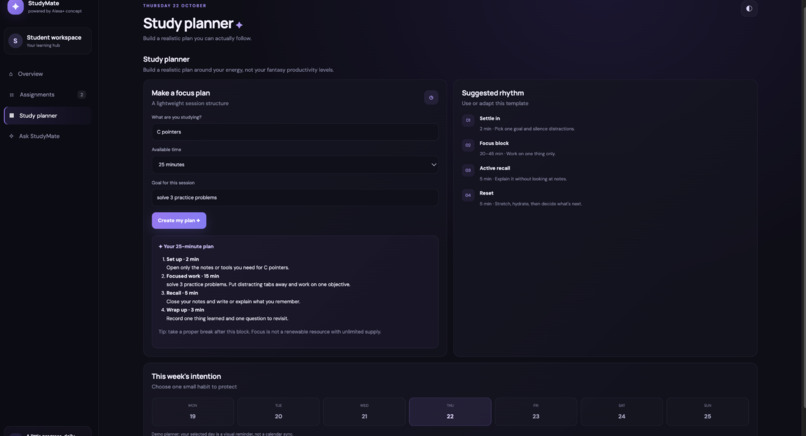Click the 'Suggested rhythm' heading
The image size is (806, 436).
[492, 93]
